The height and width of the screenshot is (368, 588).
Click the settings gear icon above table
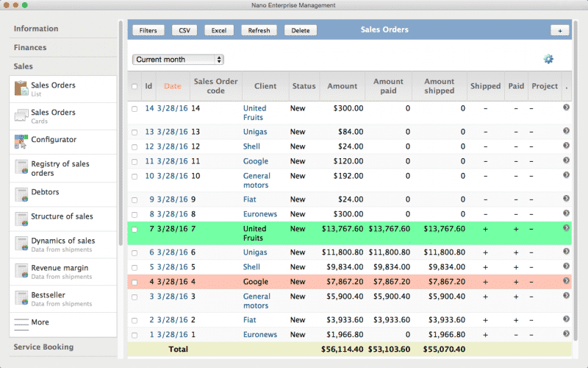(x=548, y=60)
